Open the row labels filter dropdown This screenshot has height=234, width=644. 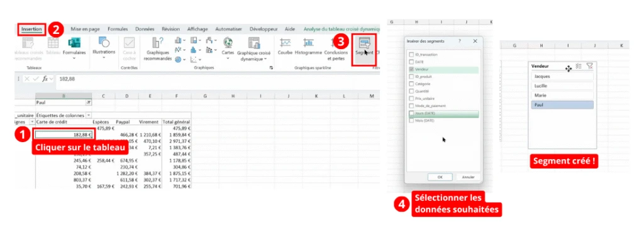[x=32, y=122]
